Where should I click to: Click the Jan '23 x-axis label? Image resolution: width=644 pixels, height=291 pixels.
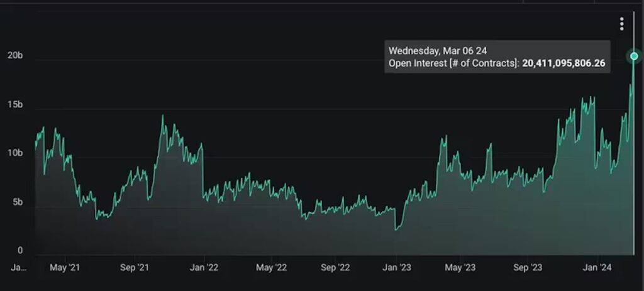[396, 268]
